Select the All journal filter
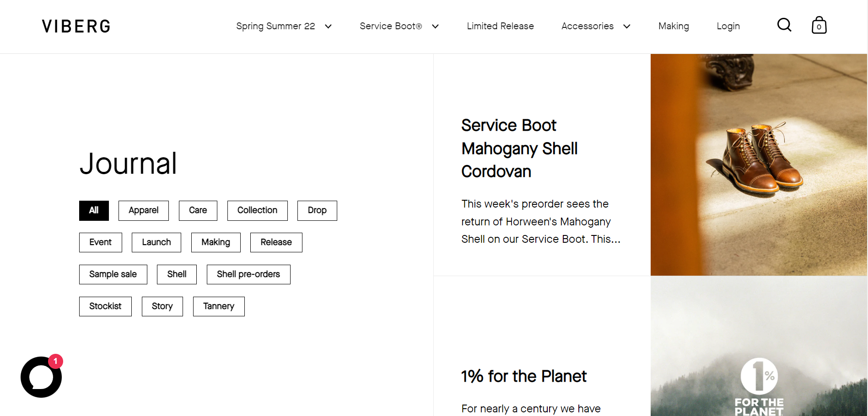 tap(94, 210)
